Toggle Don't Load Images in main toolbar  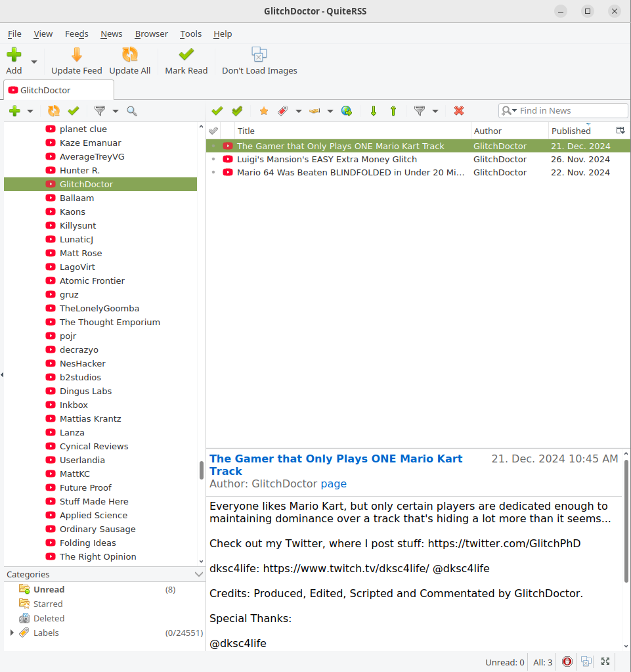(x=259, y=55)
